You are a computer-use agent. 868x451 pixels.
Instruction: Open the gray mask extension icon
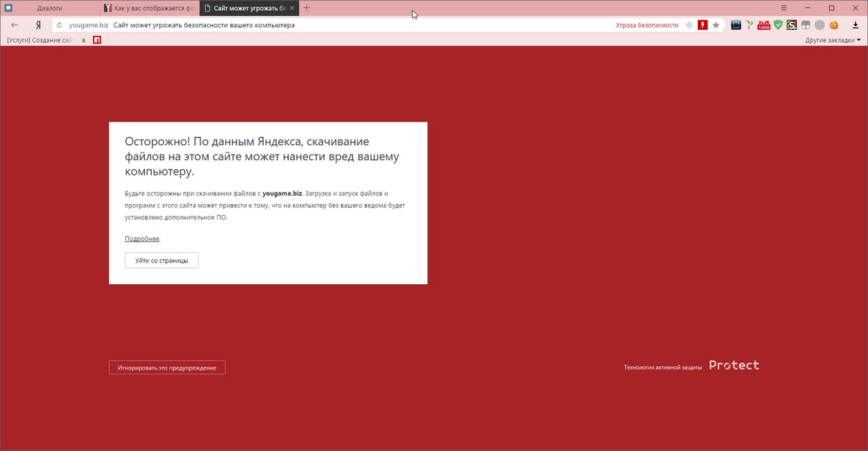(x=806, y=25)
